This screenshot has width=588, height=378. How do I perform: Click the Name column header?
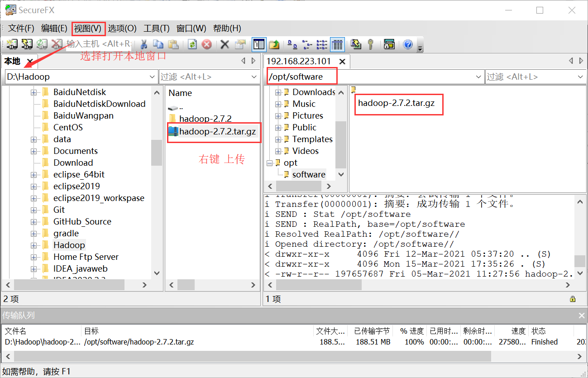pos(180,93)
